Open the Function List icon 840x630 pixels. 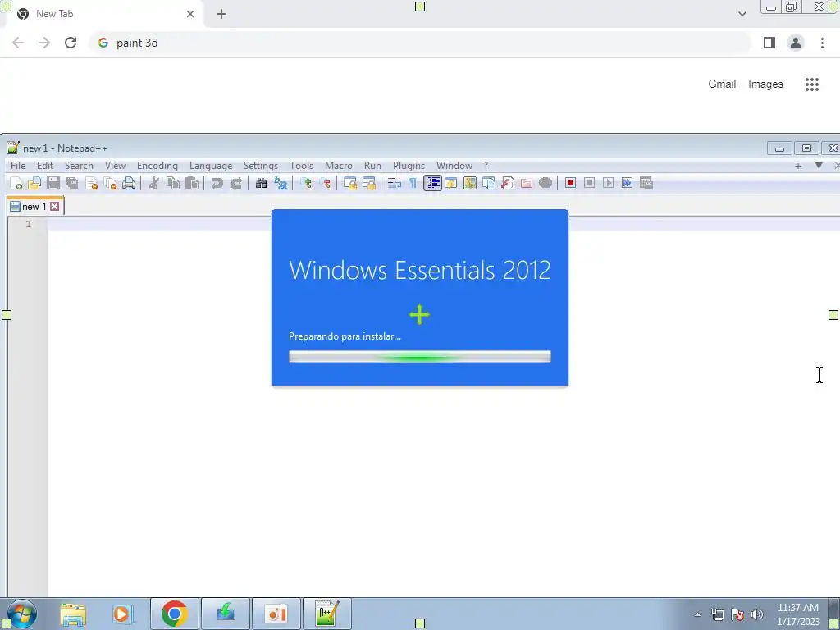[x=507, y=183]
